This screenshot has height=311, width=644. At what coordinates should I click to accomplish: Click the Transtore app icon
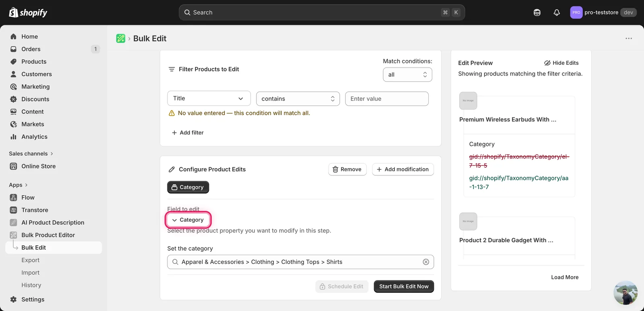point(13,210)
